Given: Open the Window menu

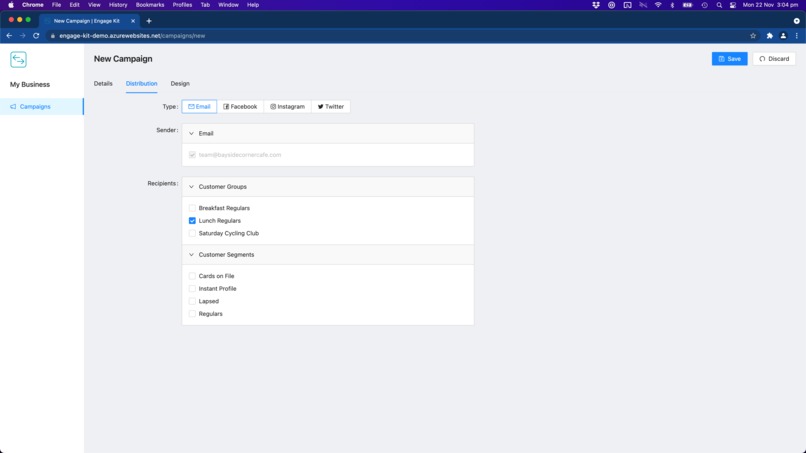Looking at the screenshot, I should coord(228,5).
